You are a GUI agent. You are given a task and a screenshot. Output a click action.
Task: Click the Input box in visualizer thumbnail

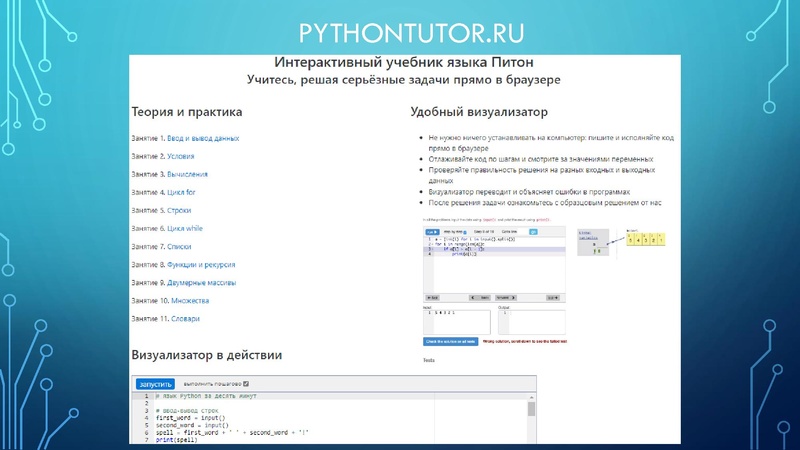tap(457, 322)
